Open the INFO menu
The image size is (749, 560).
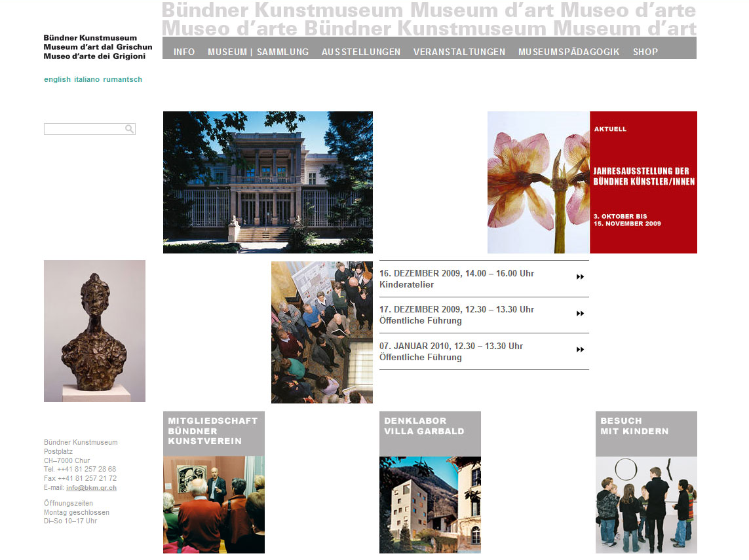pos(184,52)
